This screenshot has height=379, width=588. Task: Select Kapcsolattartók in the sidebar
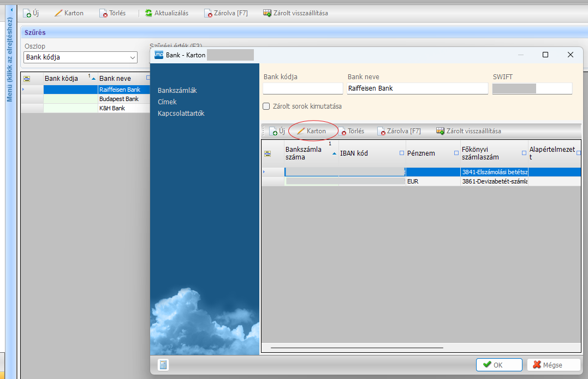coord(181,114)
